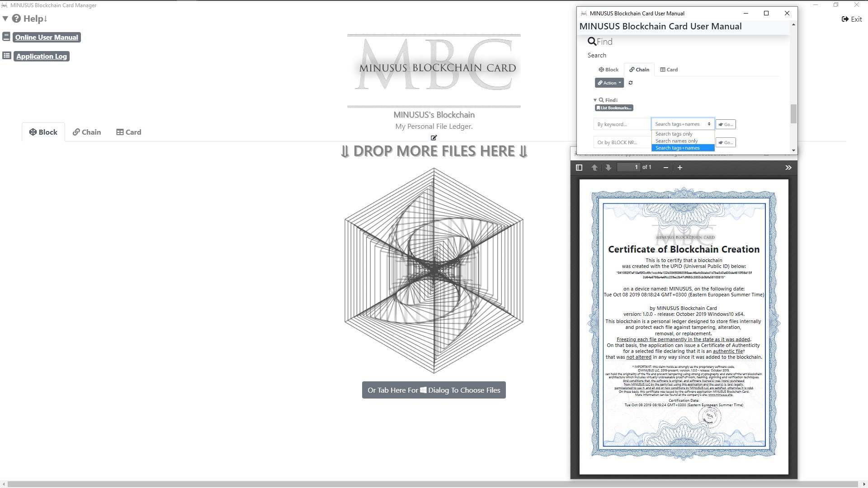This screenshot has height=488, width=868.
Task: Click Go button next to keyword search
Action: click(726, 124)
